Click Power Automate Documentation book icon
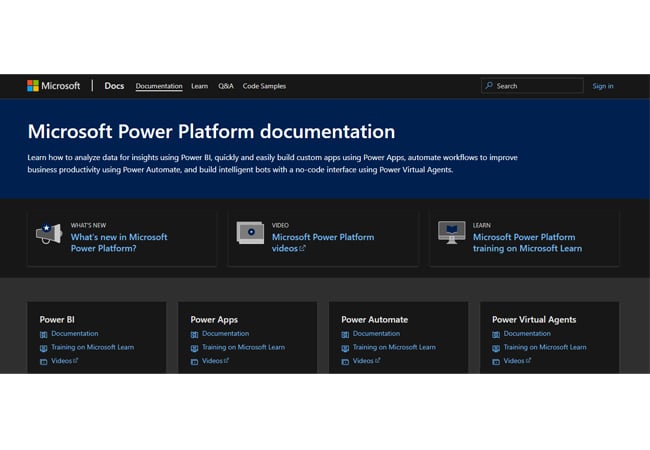Image resolution: width=650 pixels, height=450 pixels. click(345, 334)
